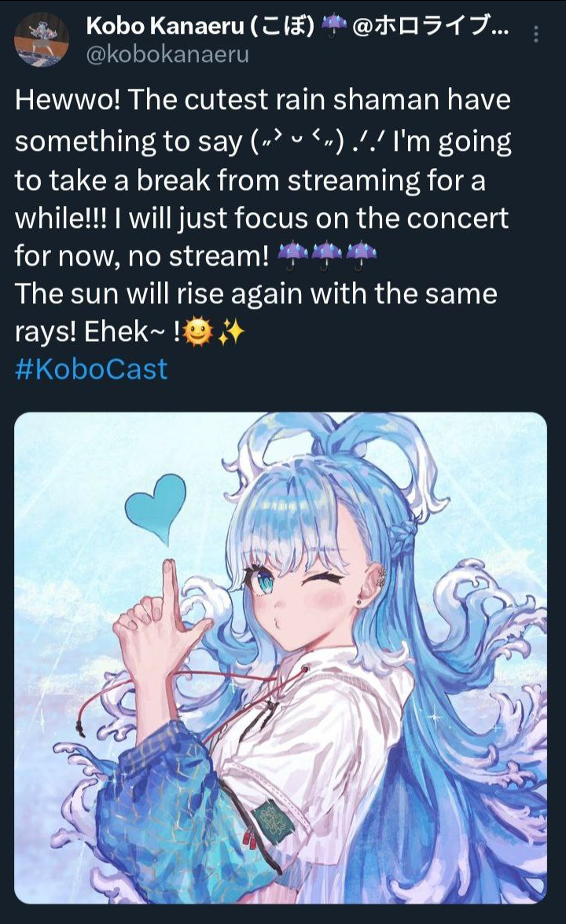Viewport: 566px width, 924px height.
Task: Open the #KoboCast hashtag
Action: [91, 369]
